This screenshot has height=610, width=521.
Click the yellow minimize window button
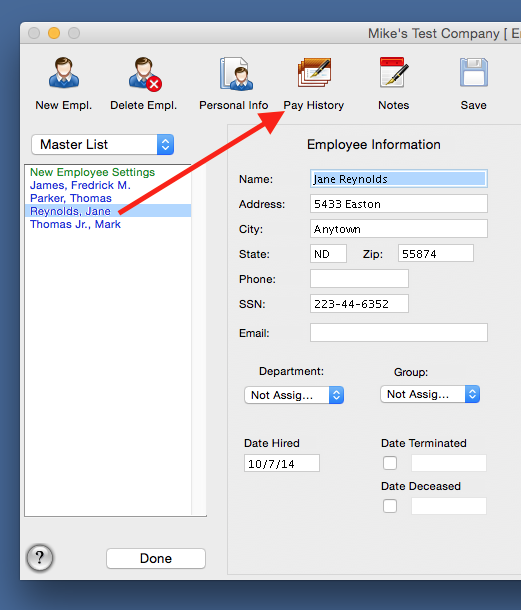click(x=54, y=33)
